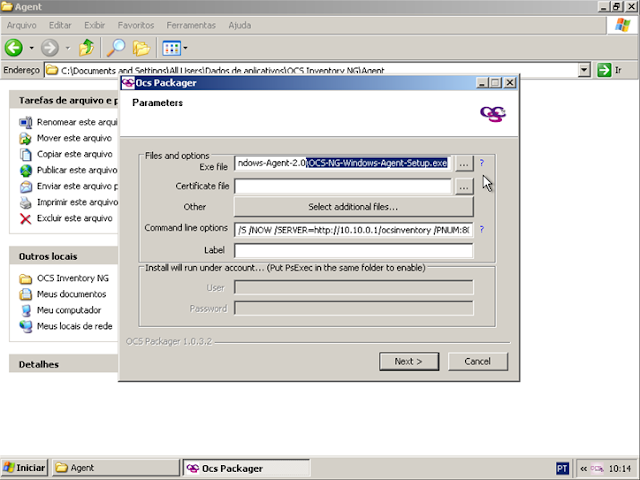Open the Exibir menu
This screenshot has height=480, width=640.
tap(95, 25)
